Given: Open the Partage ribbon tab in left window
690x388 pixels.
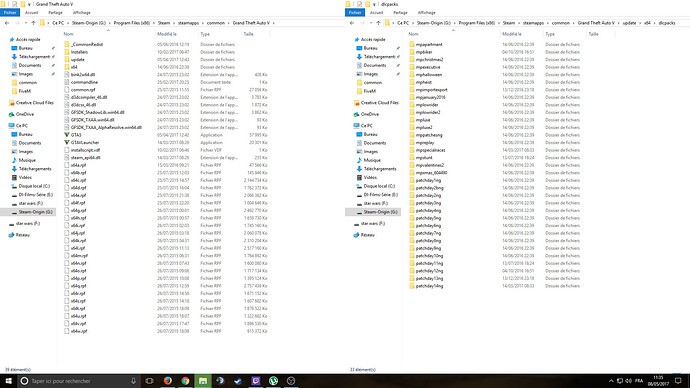Looking at the screenshot, I should point(55,13).
